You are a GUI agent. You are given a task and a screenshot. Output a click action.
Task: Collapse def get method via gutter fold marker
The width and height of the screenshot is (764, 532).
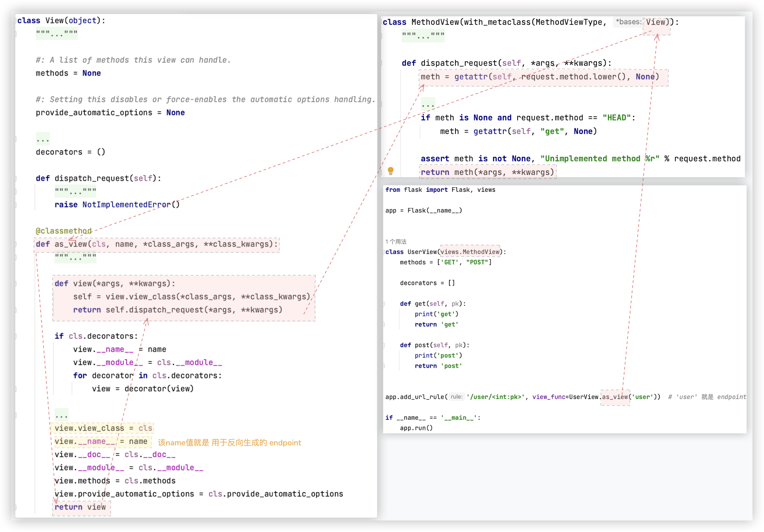(x=383, y=304)
